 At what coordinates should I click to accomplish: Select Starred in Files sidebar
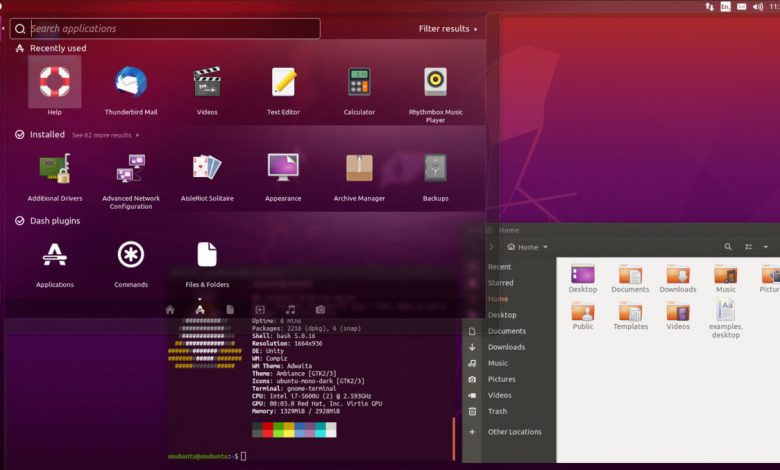pyautogui.click(x=500, y=283)
